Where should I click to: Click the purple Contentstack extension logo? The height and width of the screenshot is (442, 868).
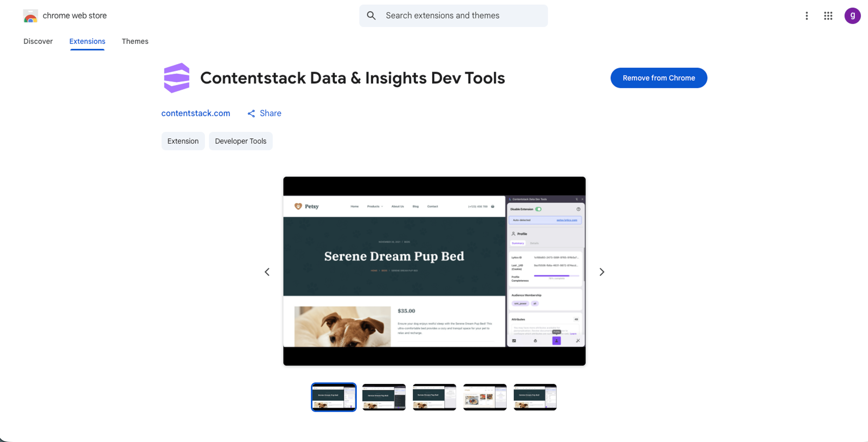(x=177, y=78)
